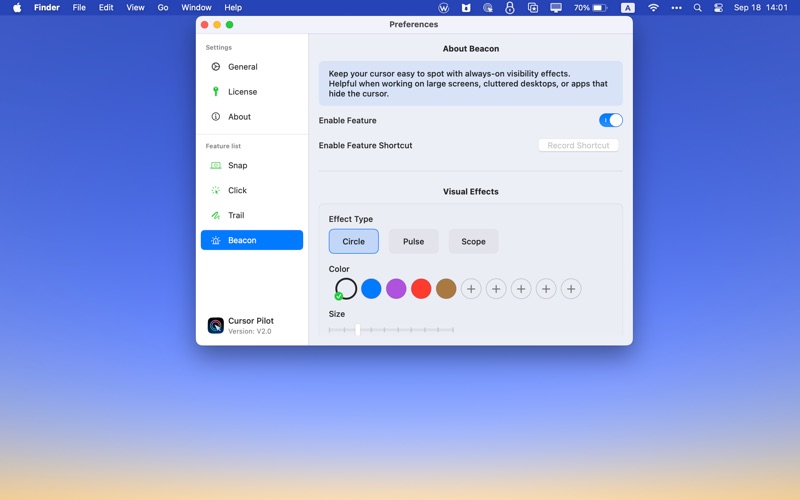Image resolution: width=800 pixels, height=500 pixels.
Task: Open the Finder menu
Action: (x=47, y=8)
